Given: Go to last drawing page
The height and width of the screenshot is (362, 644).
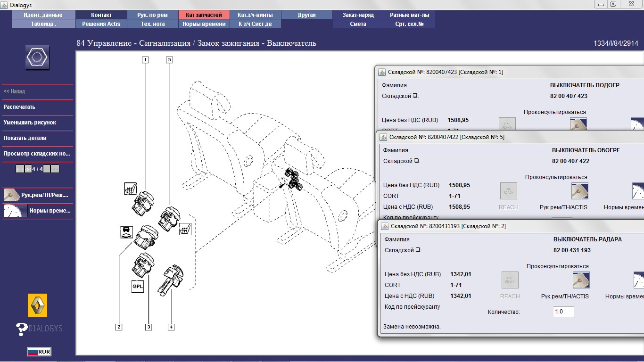Looking at the screenshot, I should pyautogui.click(x=55, y=169).
